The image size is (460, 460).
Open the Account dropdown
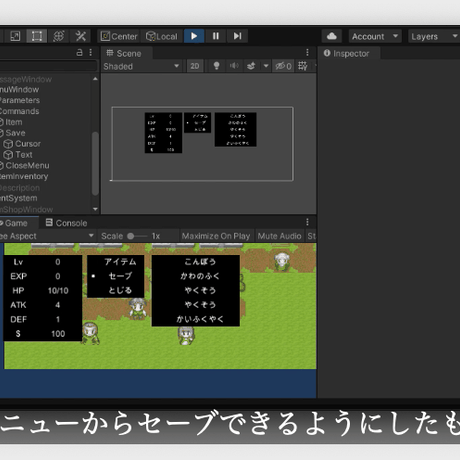tap(375, 36)
